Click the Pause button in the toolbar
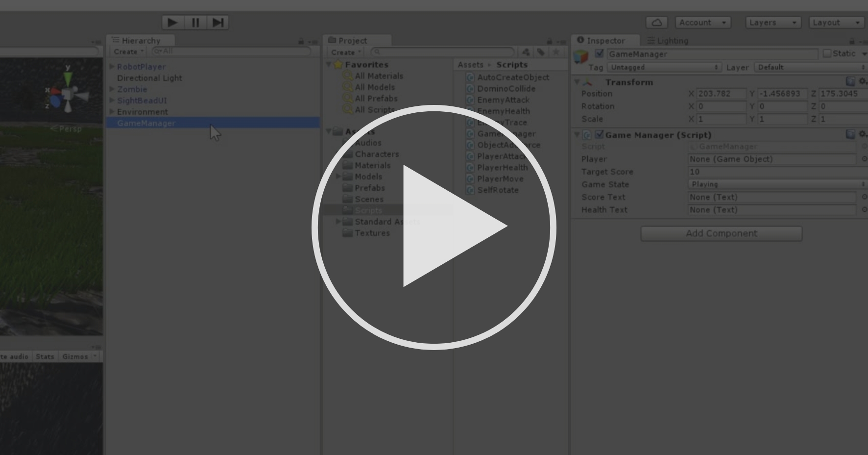The height and width of the screenshot is (455, 868). tap(195, 22)
